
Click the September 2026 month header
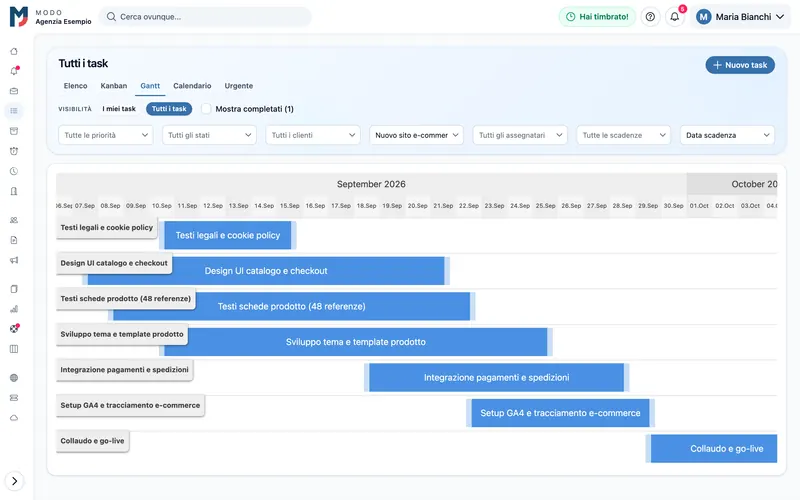pyautogui.click(x=371, y=184)
